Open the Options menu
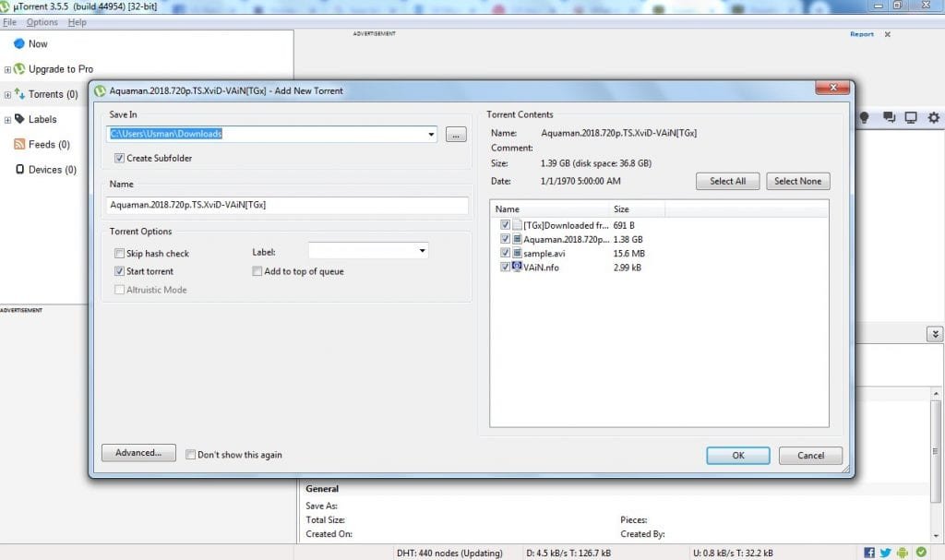 point(42,22)
